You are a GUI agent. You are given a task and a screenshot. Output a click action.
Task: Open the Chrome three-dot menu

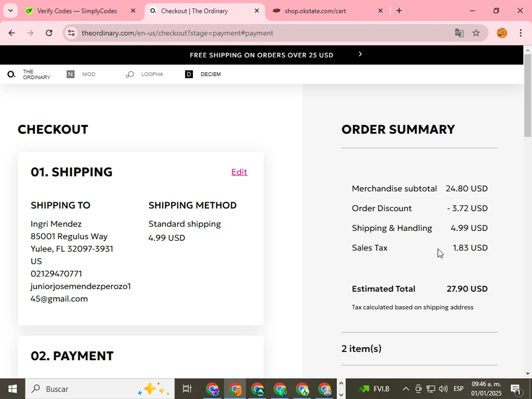click(521, 33)
